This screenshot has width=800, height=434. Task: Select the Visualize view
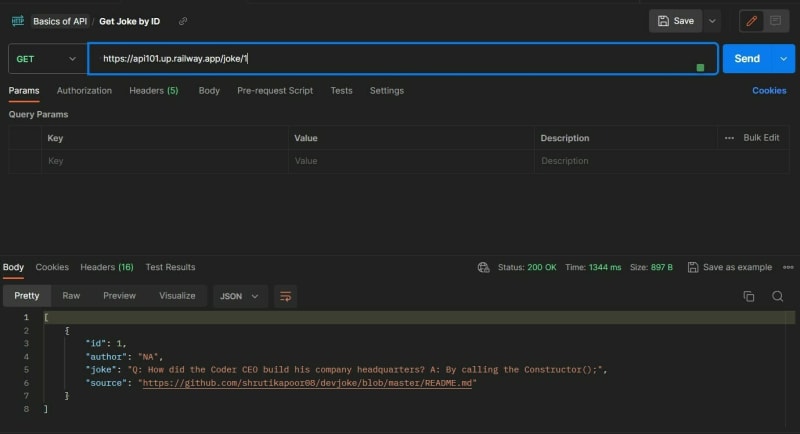[x=177, y=296]
